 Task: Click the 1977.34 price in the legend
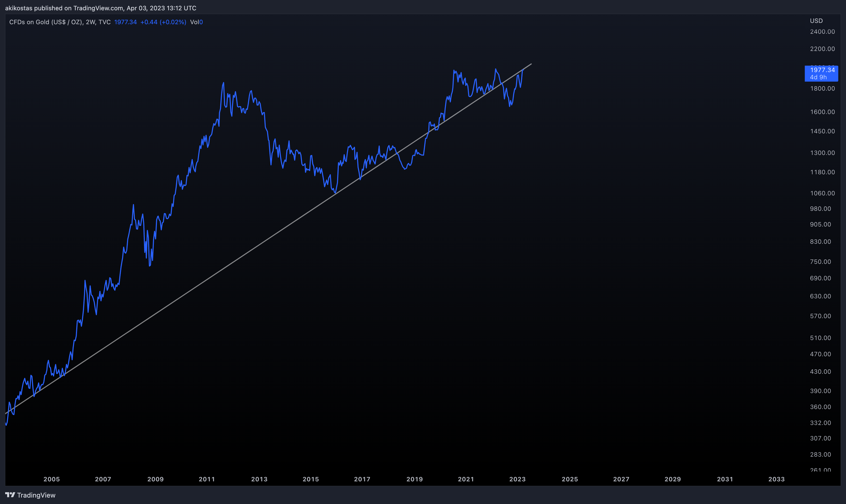(125, 22)
